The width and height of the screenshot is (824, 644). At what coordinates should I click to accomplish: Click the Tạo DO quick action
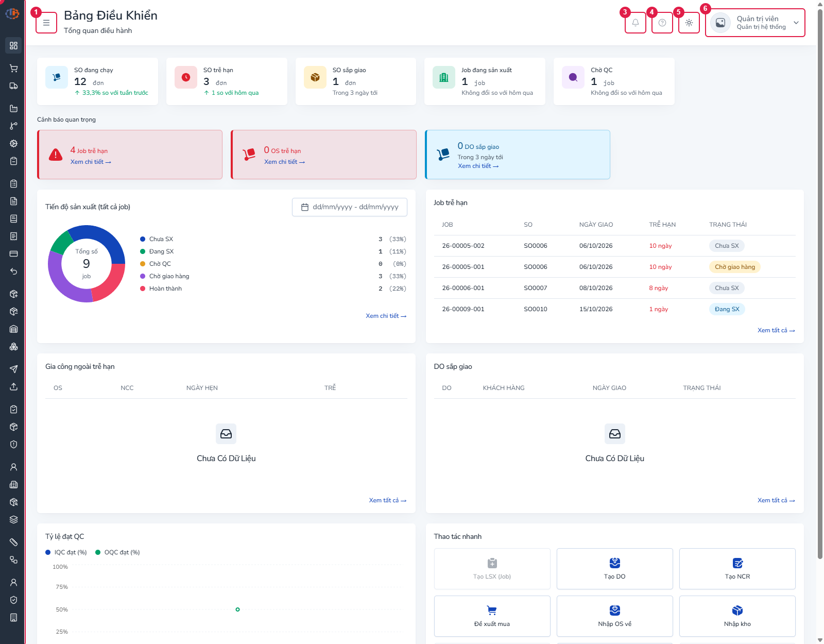[614, 569]
